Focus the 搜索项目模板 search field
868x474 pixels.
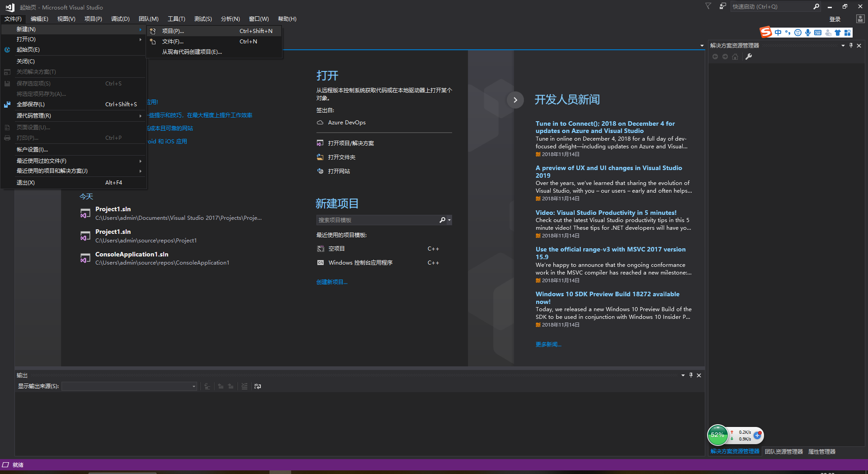(377, 220)
